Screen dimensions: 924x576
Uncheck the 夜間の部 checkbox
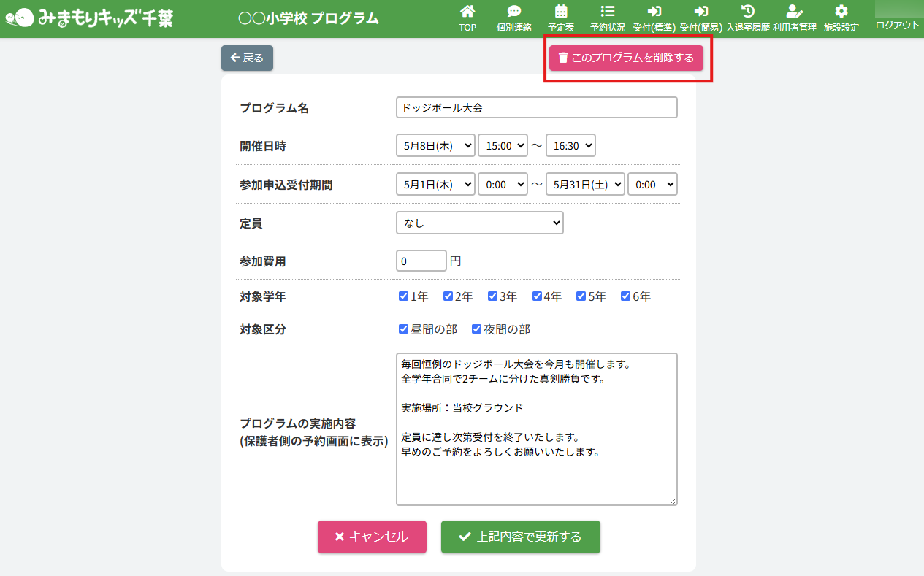click(476, 329)
